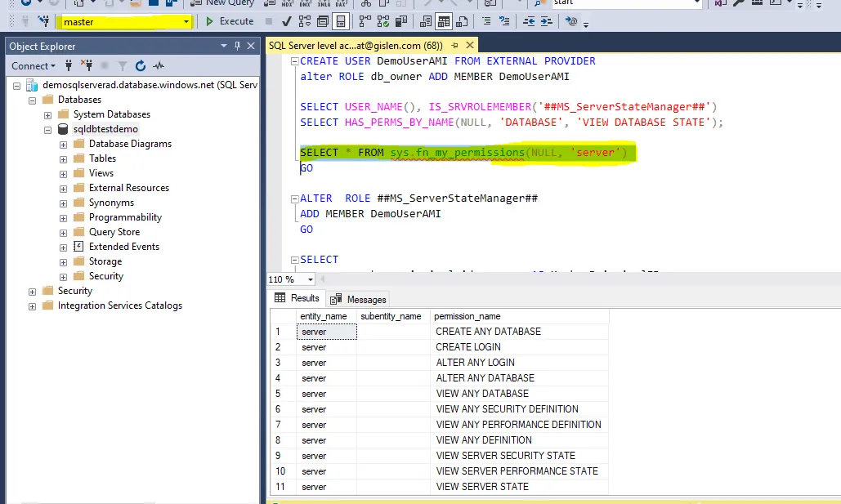The width and height of the screenshot is (841, 504).
Task: Toggle IntelliSense Enabled icon
Action: pyautogui.click(x=341, y=21)
